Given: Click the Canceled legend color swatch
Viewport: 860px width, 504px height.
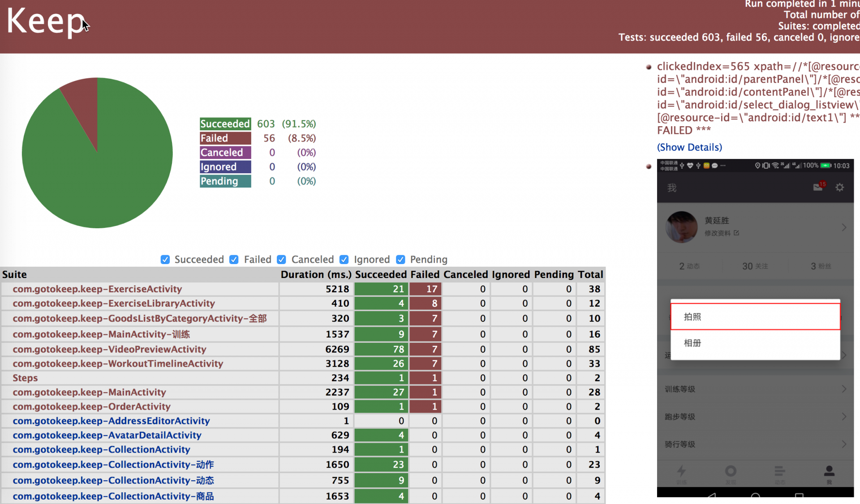Looking at the screenshot, I should [x=225, y=153].
